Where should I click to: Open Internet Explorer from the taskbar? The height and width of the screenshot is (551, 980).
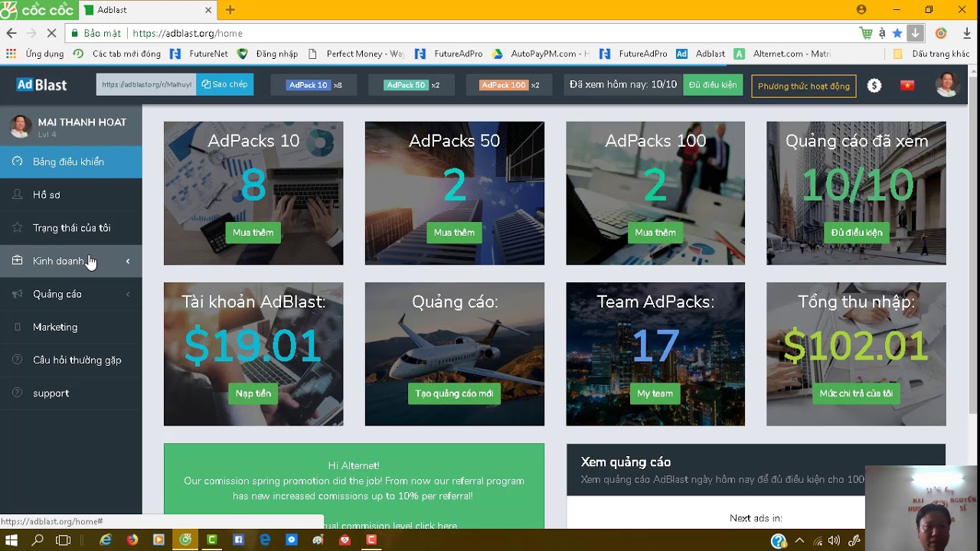tap(106, 540)
